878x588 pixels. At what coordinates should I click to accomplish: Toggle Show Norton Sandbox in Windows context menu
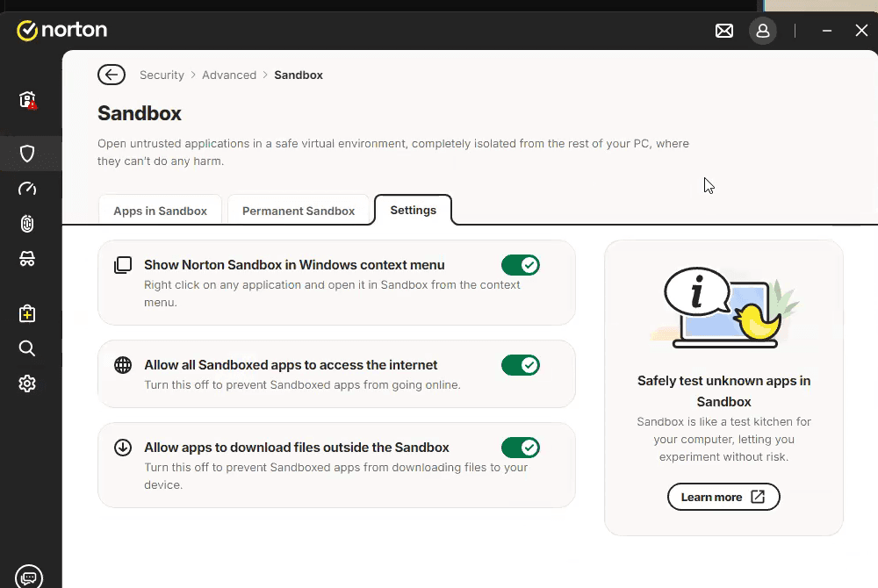pos(521,265)
